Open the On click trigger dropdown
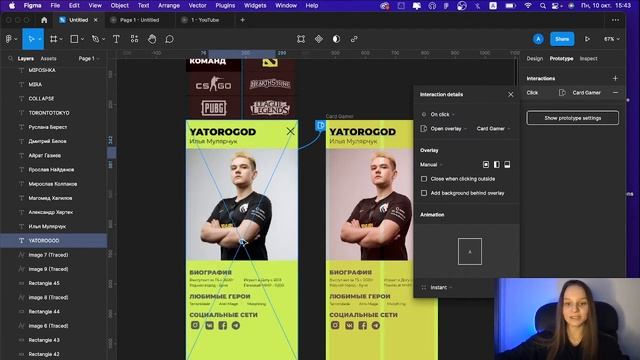This screenshot has height=360, width=640. click(x=442, y=114)
